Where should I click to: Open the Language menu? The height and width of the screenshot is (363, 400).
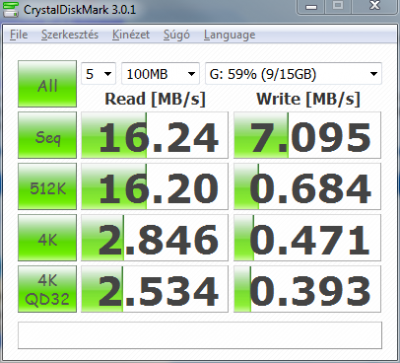tap(230, 35)
